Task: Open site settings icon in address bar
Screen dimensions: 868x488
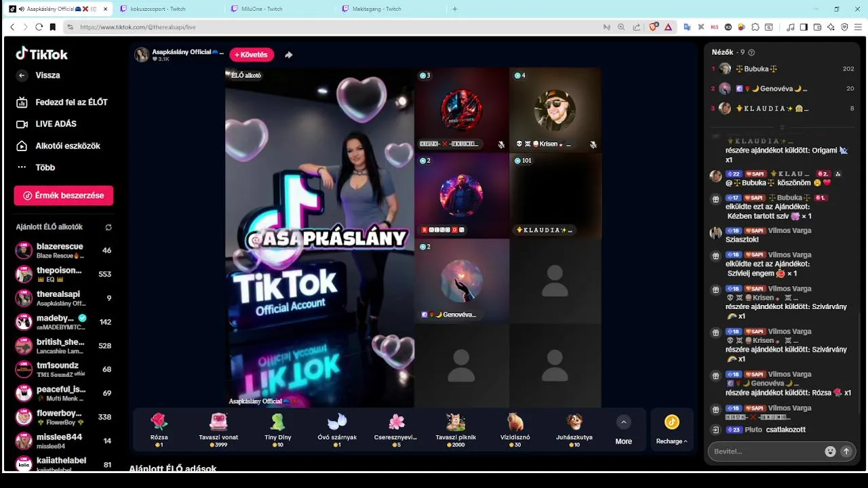Action: coord(70,27)
